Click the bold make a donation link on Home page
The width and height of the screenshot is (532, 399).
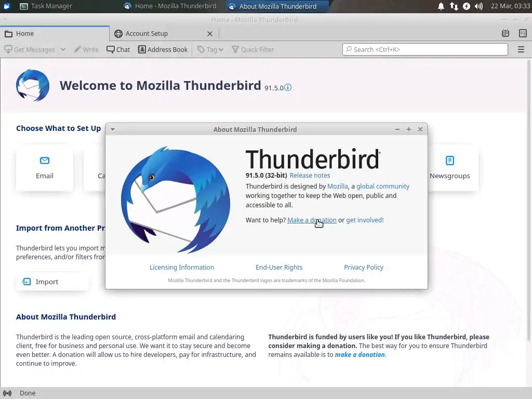tap(360, 354)
